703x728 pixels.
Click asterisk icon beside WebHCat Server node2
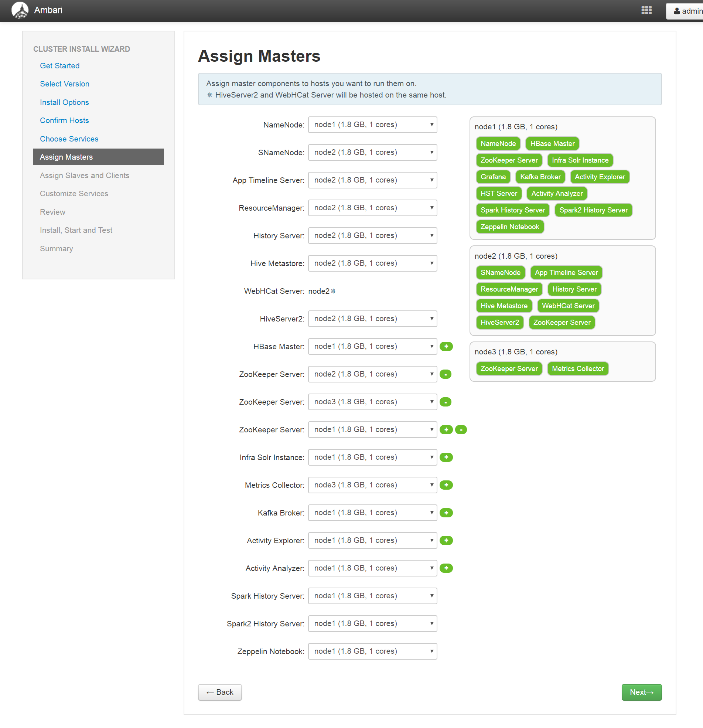tap(333, 291)
